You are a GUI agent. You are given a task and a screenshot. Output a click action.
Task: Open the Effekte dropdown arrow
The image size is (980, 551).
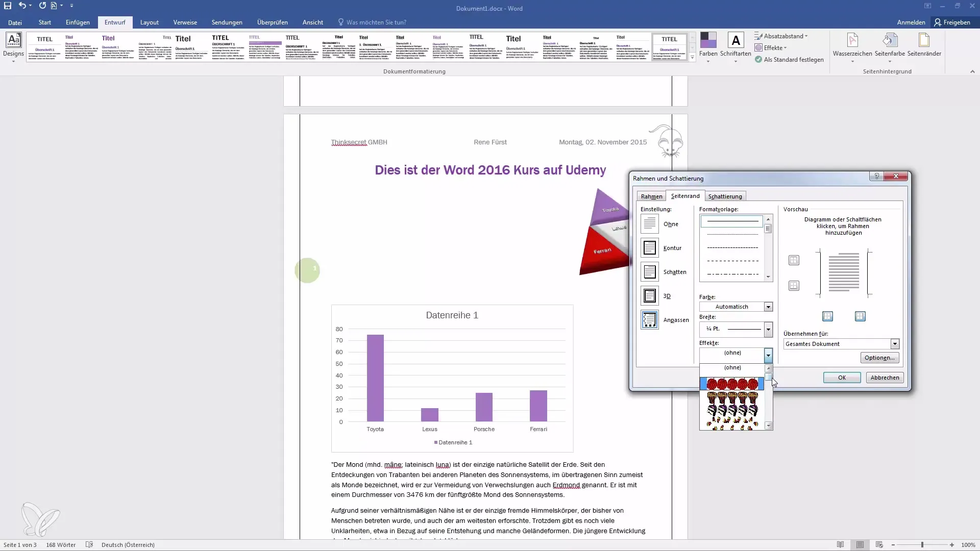[x=768, y=355]
